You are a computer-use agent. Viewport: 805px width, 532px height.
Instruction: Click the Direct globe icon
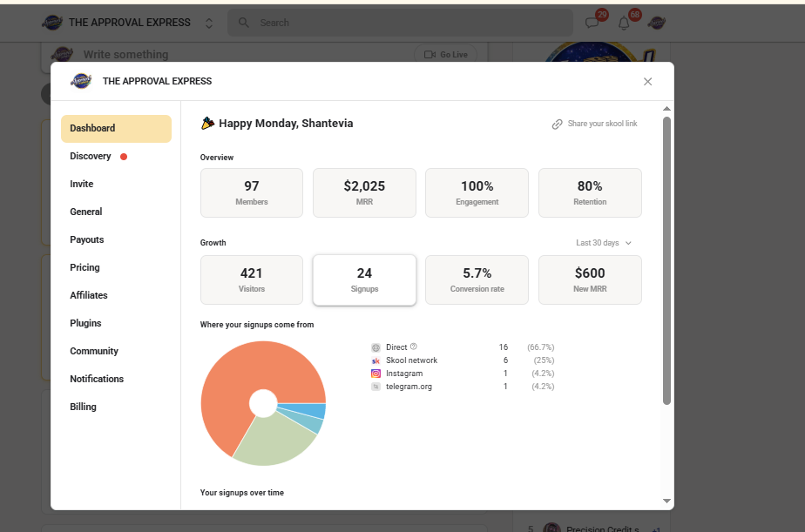tap(375, 347)
